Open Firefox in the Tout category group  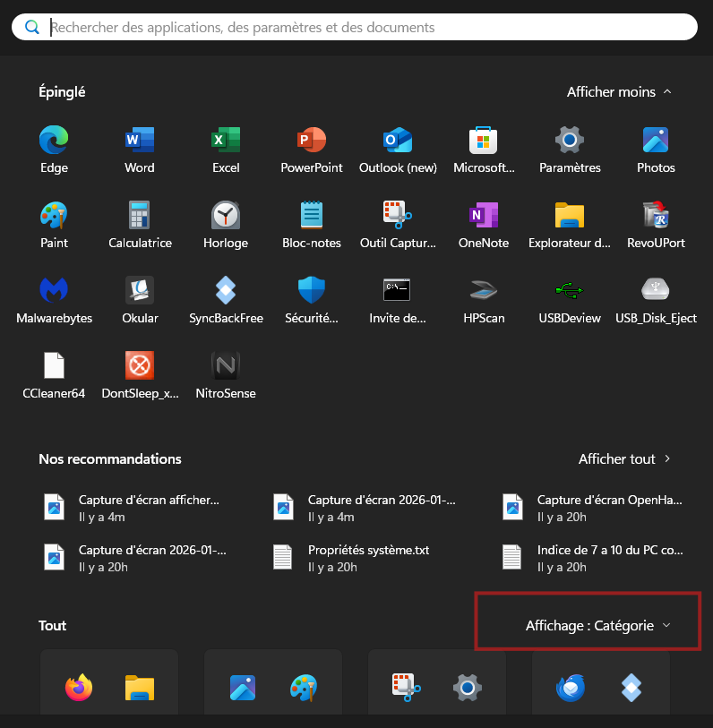click(x=79, y=687)
